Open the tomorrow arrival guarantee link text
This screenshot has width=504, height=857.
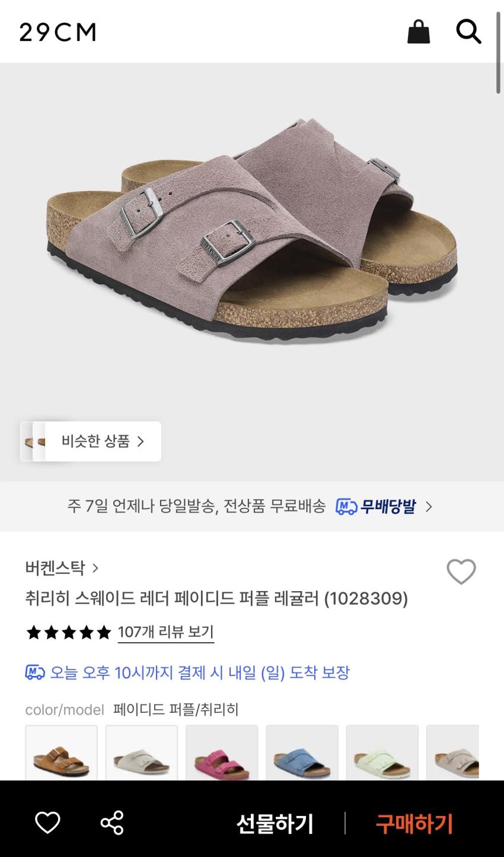tap(200, 672)
